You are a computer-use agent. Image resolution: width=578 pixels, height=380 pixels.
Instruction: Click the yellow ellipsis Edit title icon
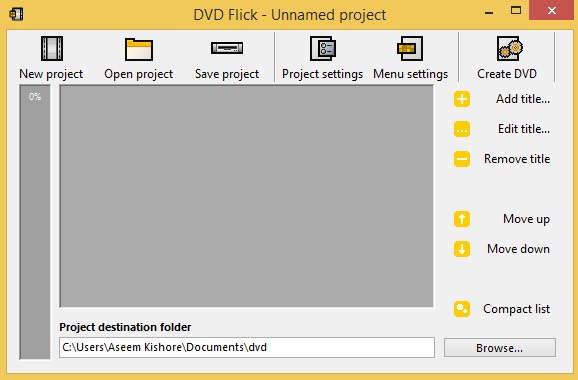tap(462, 129)
